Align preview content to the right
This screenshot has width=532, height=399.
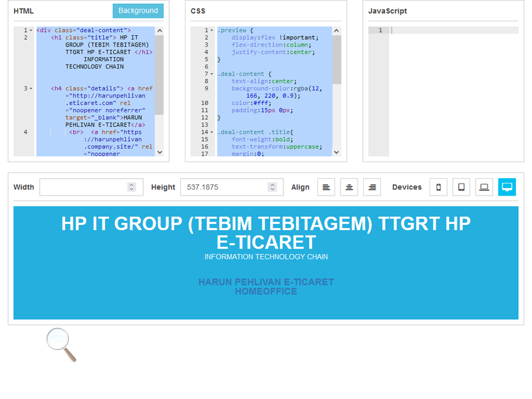[x=372, y=187]
